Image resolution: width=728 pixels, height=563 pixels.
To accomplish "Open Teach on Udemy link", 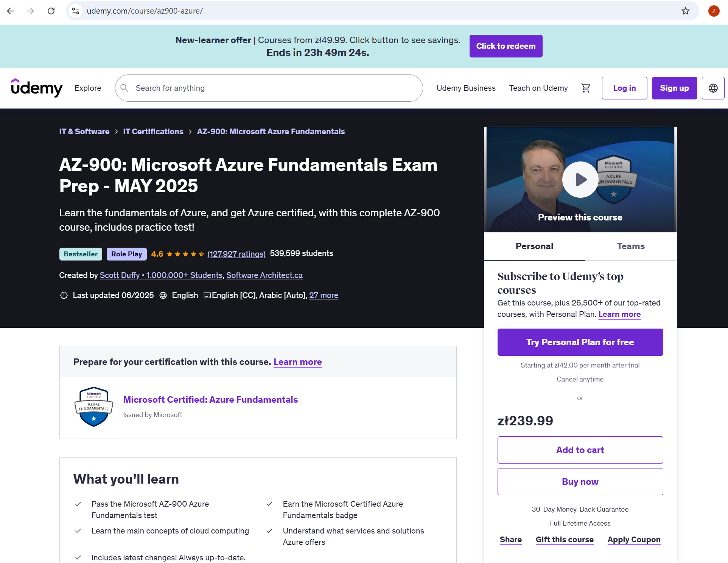I will (538, 88).
